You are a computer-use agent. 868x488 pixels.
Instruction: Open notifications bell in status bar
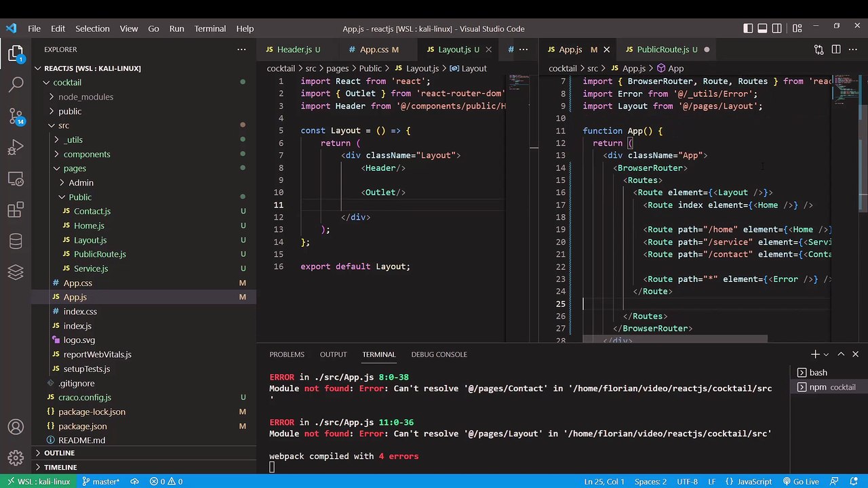coord(854,481)
